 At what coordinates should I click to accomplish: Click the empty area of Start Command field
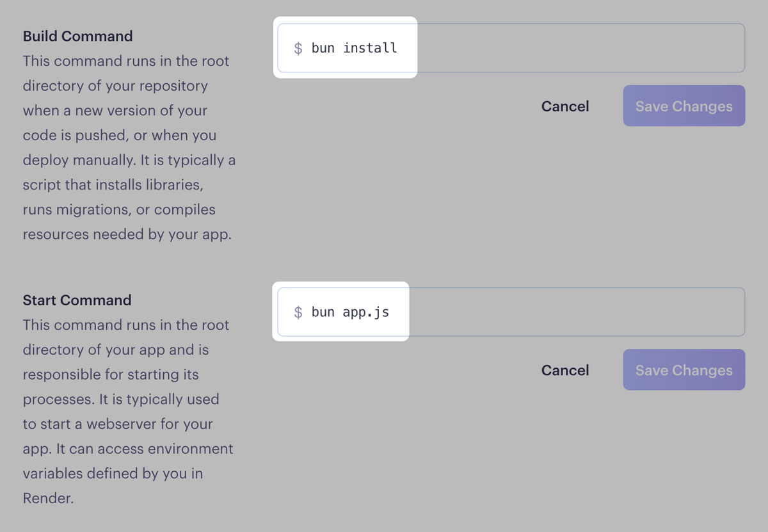point(576,312)
